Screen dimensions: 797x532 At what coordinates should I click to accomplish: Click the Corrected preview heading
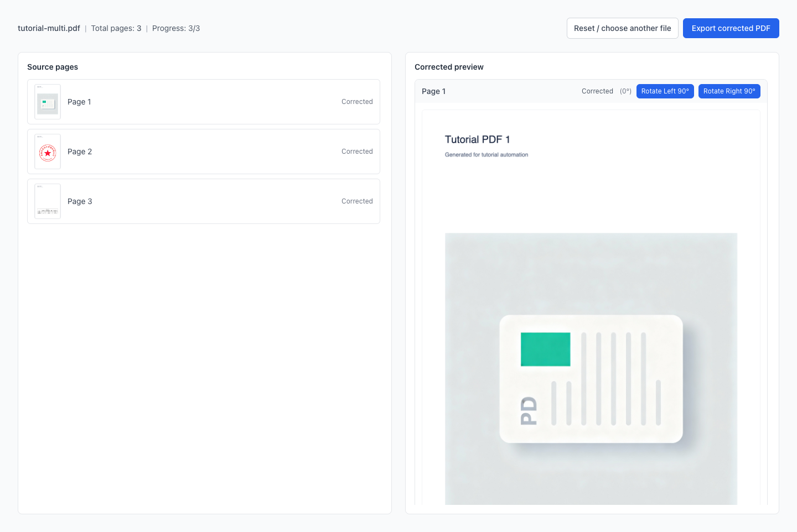449,67
